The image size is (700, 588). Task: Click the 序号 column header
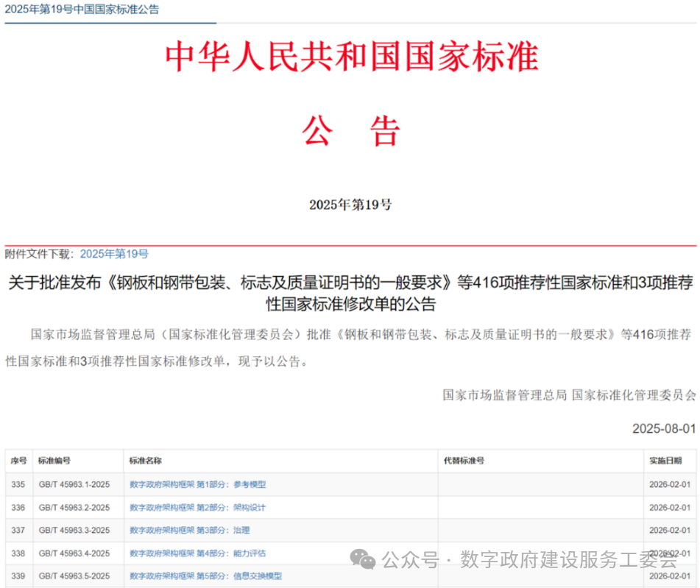click(18, 461)
